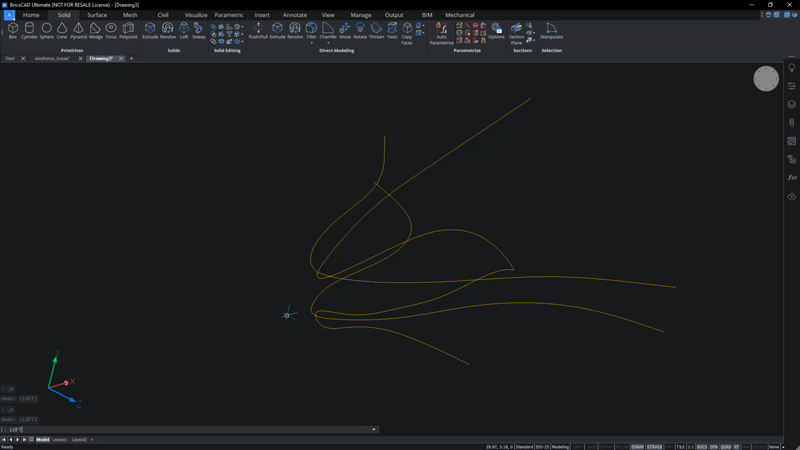Select the Cone primitive tool
Screen dimensions: 800x450
[62, 31]
